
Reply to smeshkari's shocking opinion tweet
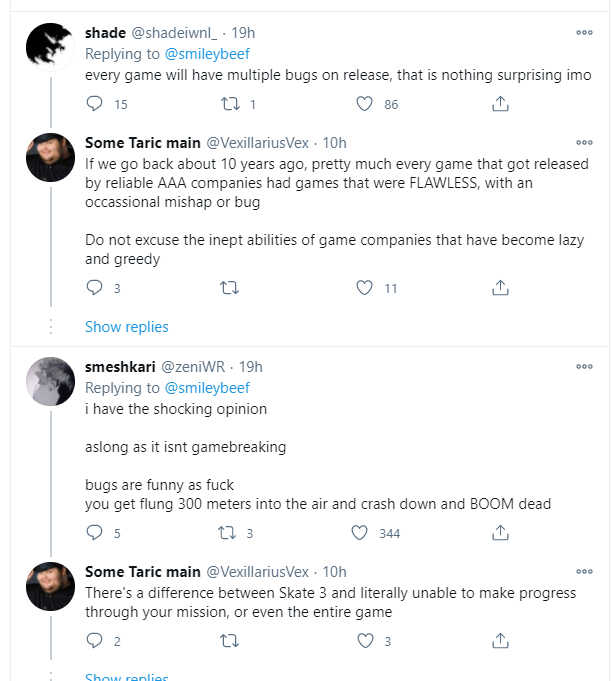click(95, 533)
